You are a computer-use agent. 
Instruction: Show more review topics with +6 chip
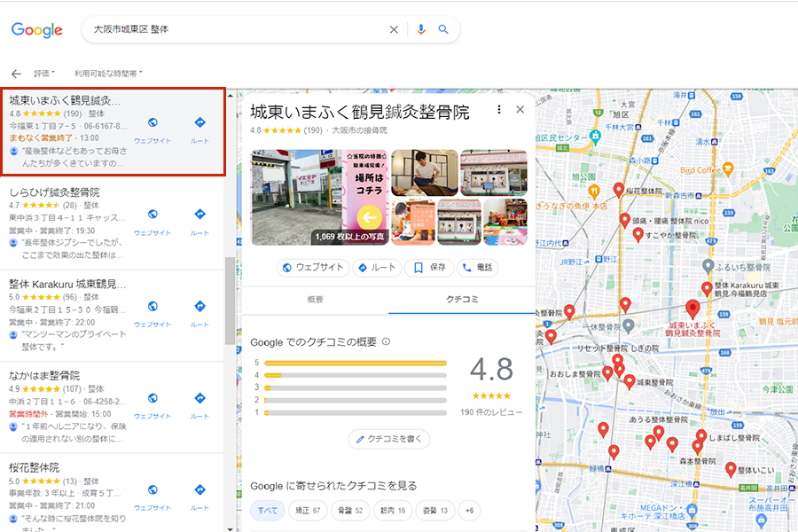[x=470, y=510]
